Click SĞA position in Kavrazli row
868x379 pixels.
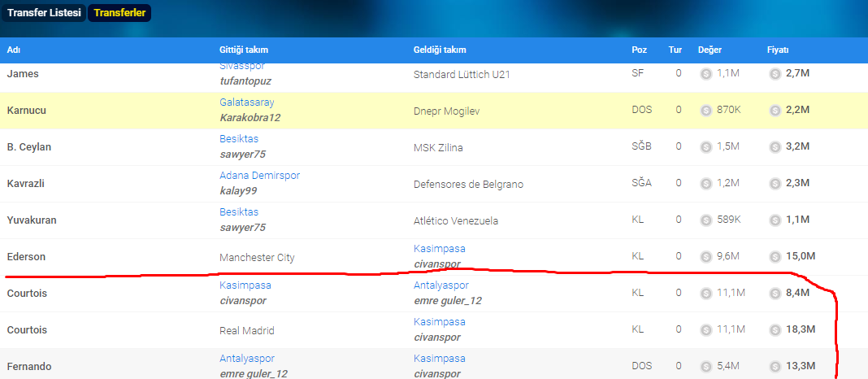tap(641, 184)
